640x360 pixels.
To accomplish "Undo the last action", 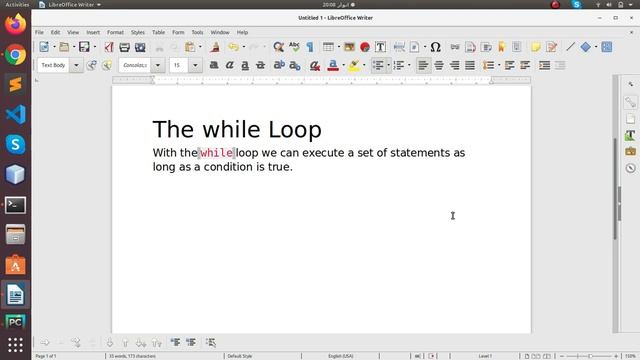I will pyautogui.click(x=233, y=47).
